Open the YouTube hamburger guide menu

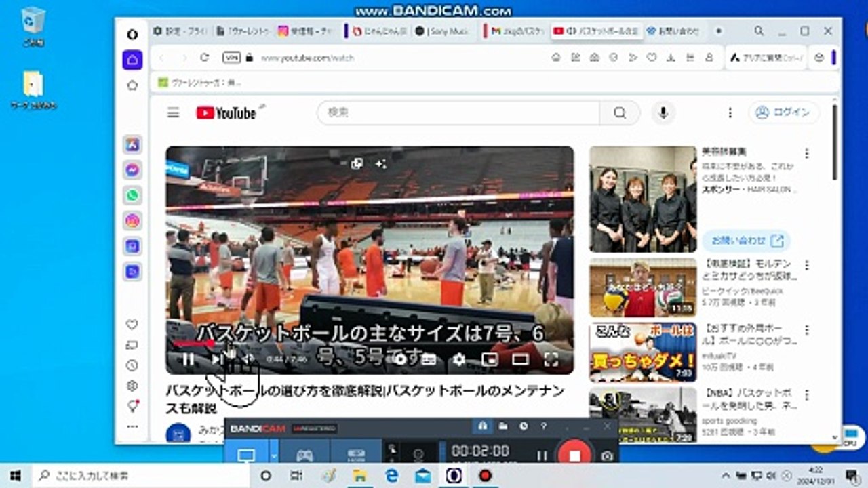point(174,113)
